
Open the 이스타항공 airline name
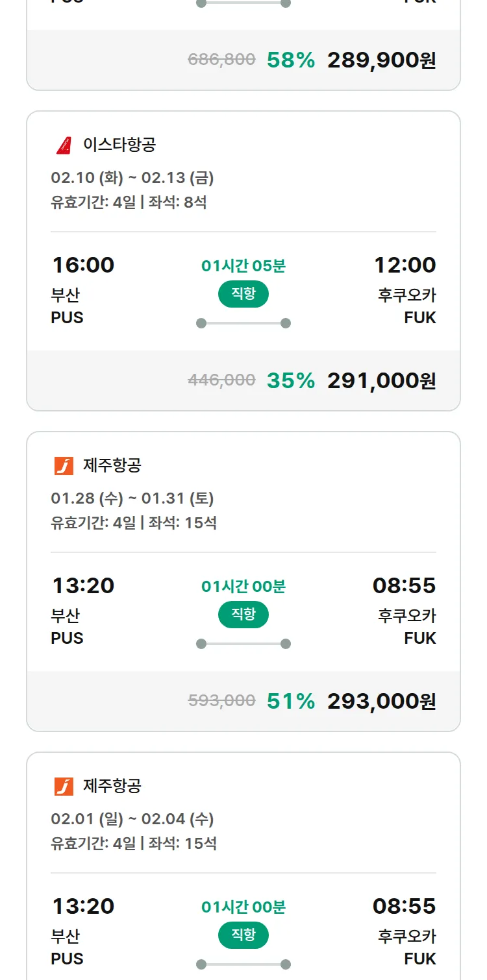(x=119, y=144)
